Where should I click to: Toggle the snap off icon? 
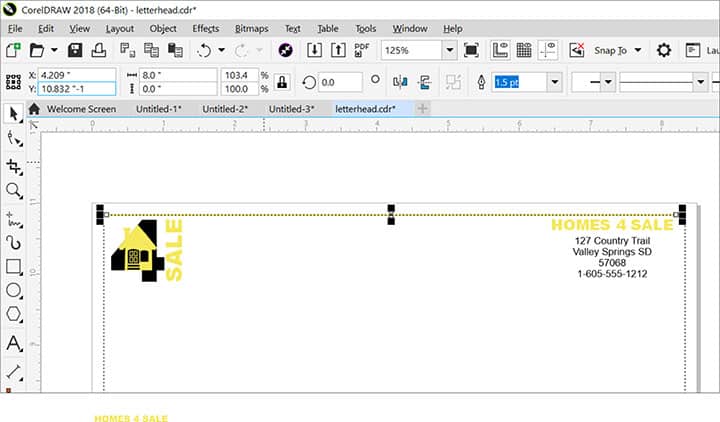pyautogui.click(x=577, y=50)
